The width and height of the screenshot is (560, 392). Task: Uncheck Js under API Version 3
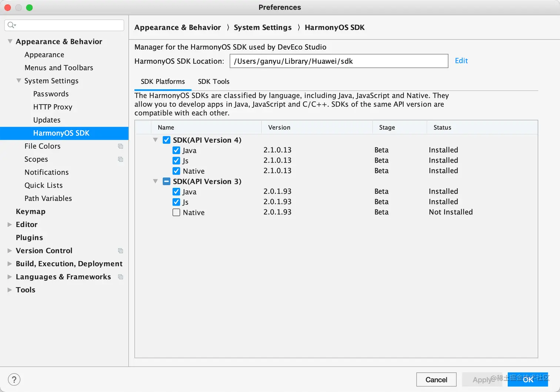(x=176, y=202)
